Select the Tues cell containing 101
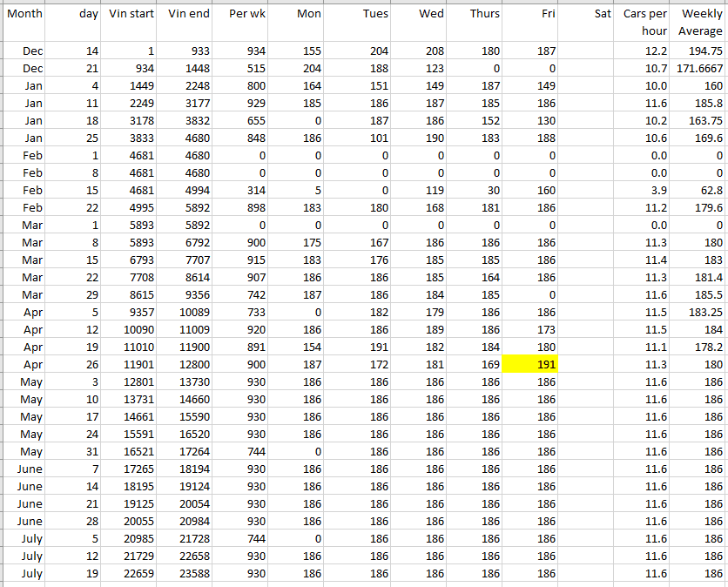This screenshot has width=728, height=587. (x=360, y=138)
